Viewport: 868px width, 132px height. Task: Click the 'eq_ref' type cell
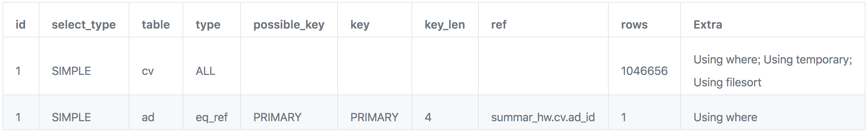(x=211, y=117)
